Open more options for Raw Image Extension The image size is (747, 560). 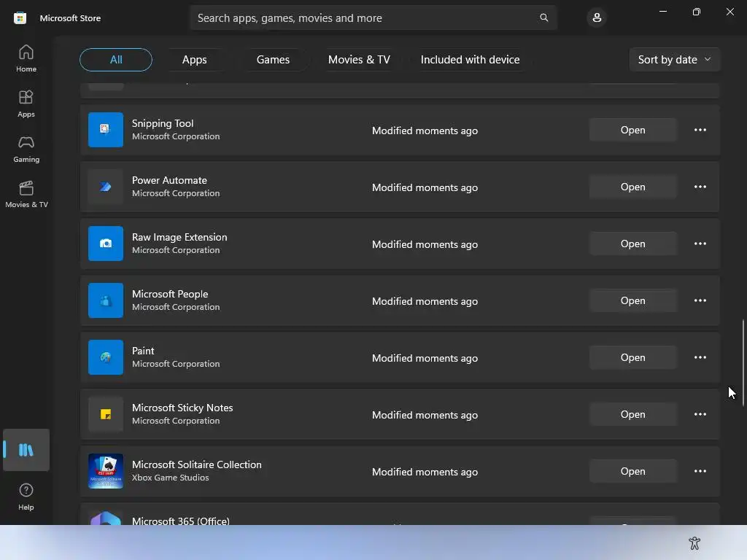coord(700,244)
